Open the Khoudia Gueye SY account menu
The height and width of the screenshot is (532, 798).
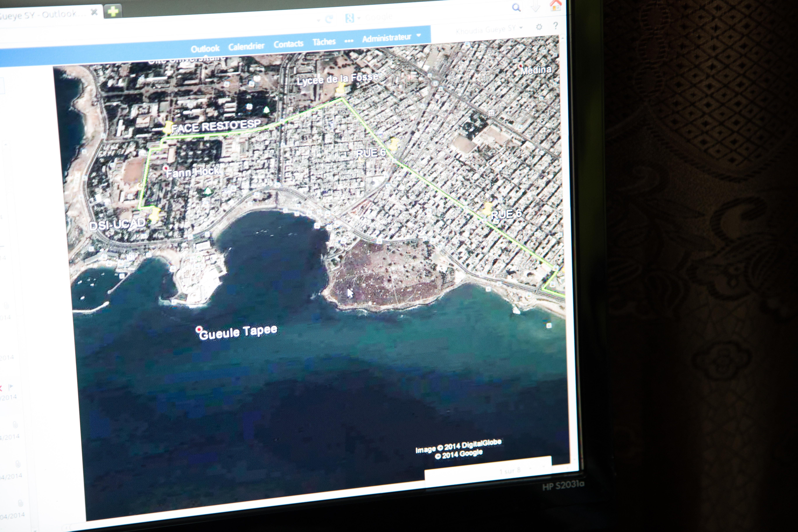pyautogui.click(x=489, y=30)
